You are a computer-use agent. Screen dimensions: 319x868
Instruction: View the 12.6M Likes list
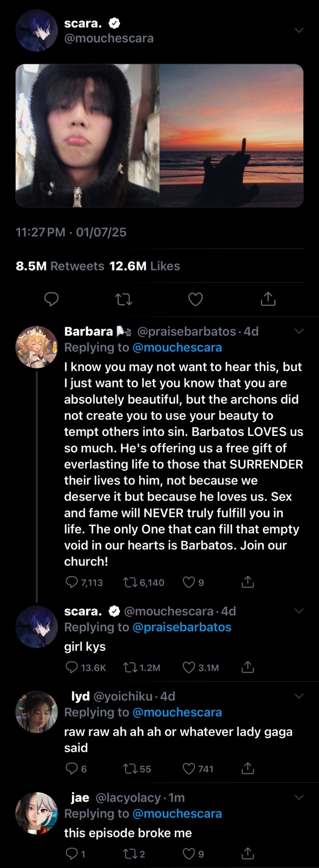(145, 266)
